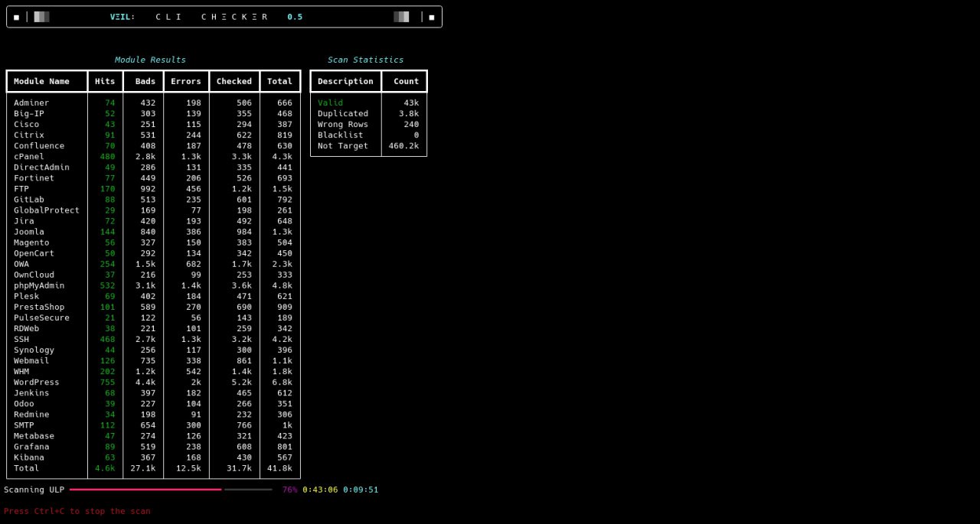This screenshot has height=524, width=980.
Task: Select the 'Confluence' module name
Action: pyautogui.click(x=39, y=145)
